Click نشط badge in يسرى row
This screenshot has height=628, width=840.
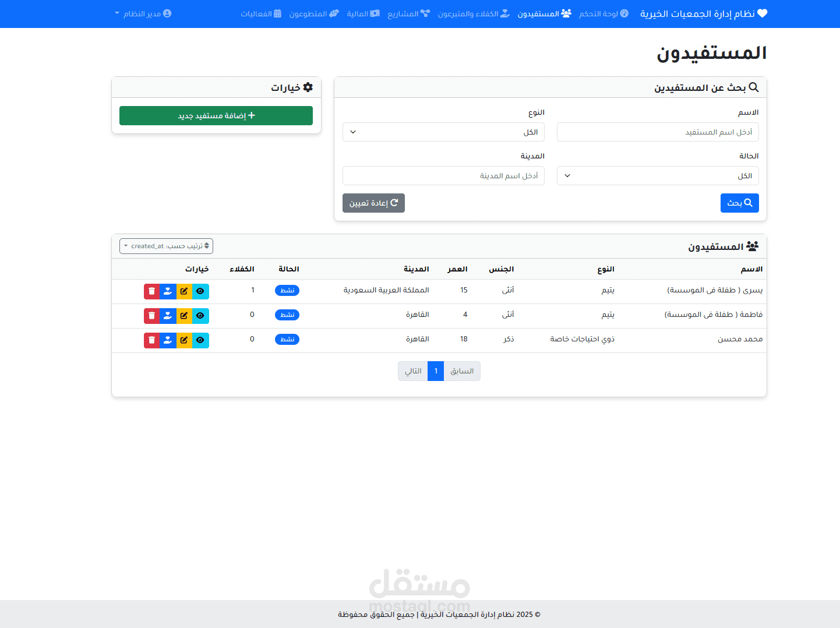point(287,290)
